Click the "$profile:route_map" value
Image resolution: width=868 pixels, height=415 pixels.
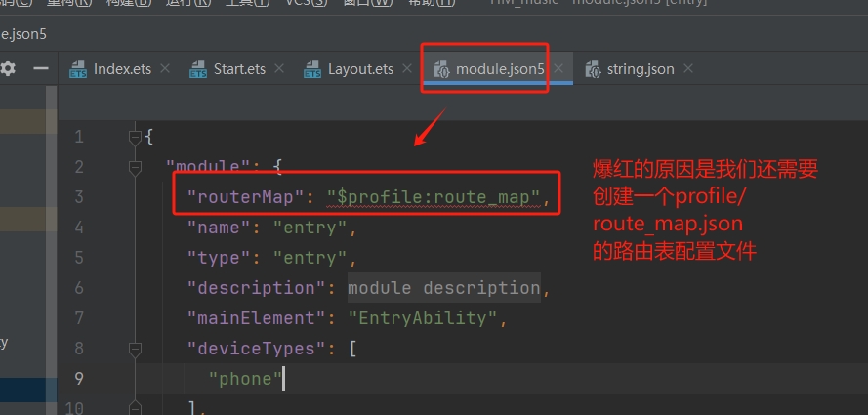[x=434, y=197]
